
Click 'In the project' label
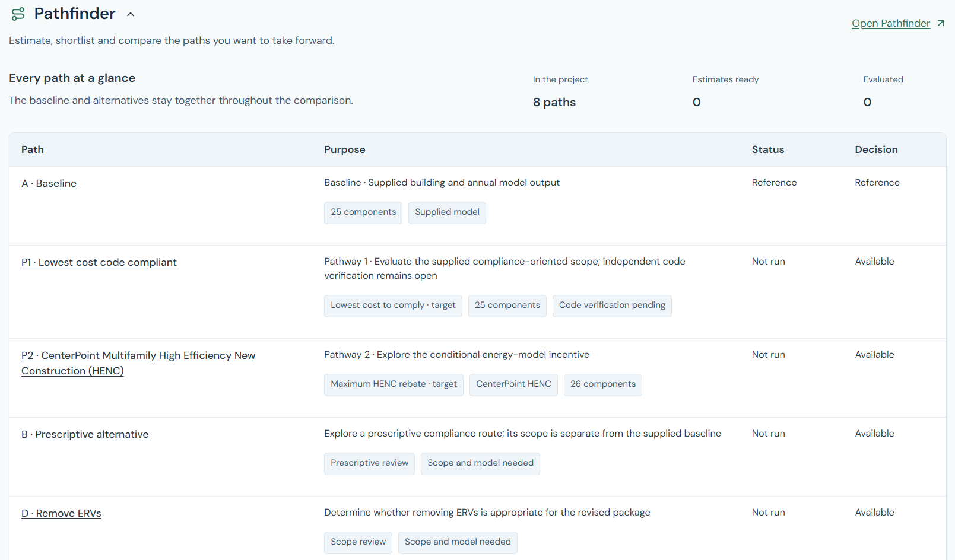560,79
